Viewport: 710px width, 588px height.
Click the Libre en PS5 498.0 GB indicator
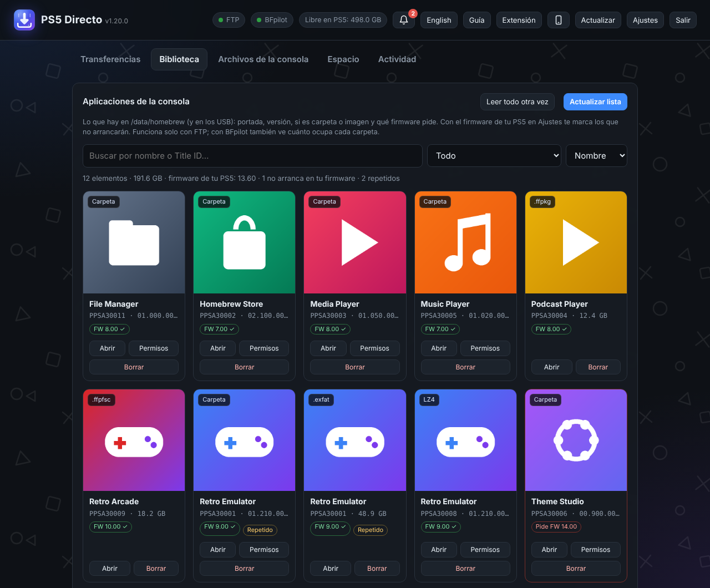343,20
